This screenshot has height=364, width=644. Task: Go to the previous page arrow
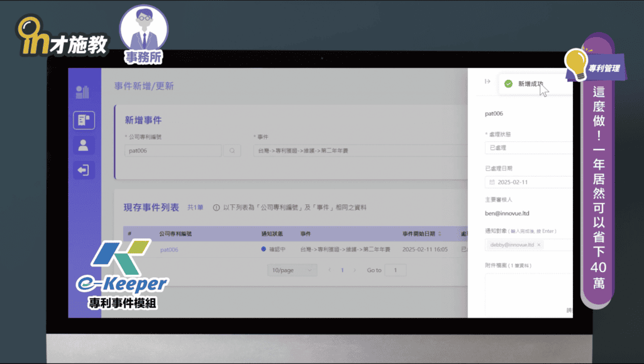pos(330,270)
